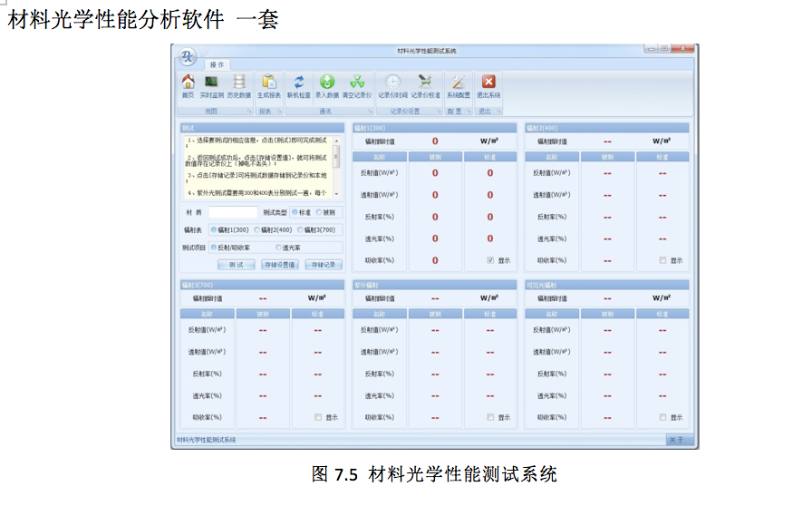Click the 存储记录 button
The width and height of the screenshot is (812, 506).
(324, 265)
